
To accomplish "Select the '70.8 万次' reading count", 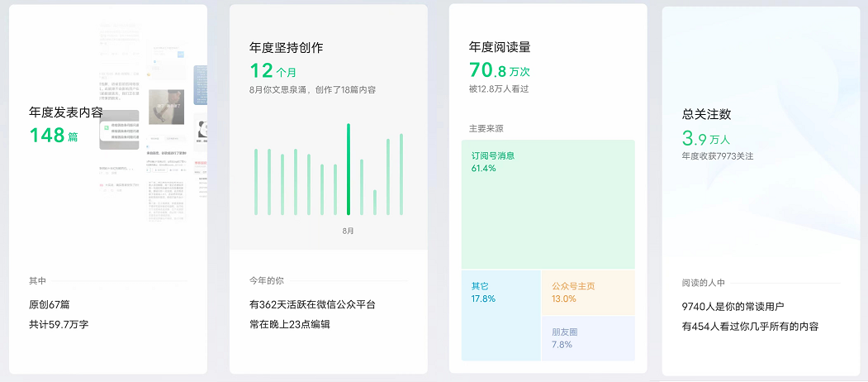I will 500,70.
